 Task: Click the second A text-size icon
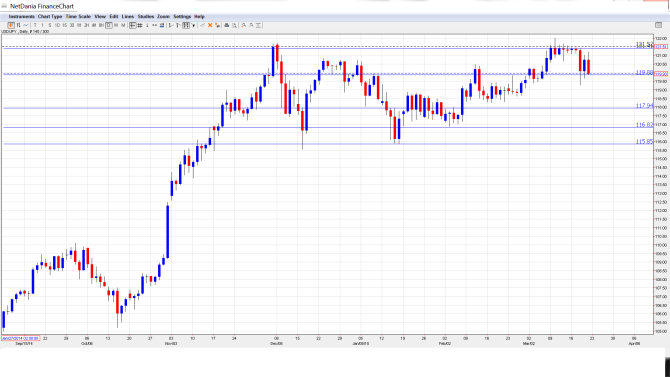251,25
